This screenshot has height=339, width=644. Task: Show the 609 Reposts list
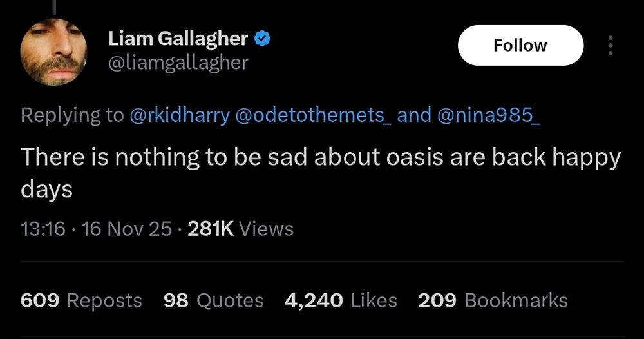[81, 300]
